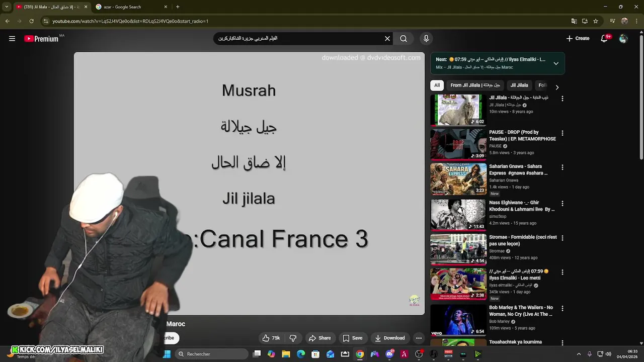Open File Explorer from the taskbar
644x362 pixels.
coord(286,354)
